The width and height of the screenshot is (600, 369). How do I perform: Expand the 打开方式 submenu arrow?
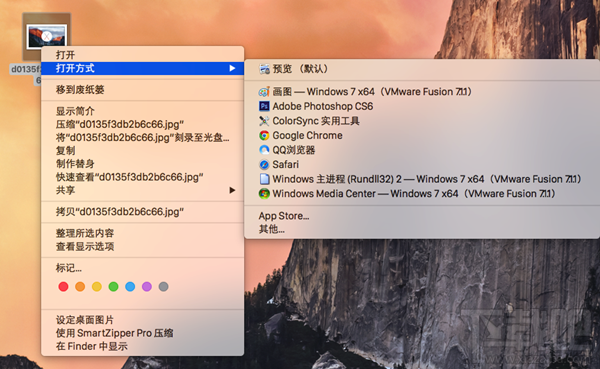pyautogui.click(x=232, y=68)
